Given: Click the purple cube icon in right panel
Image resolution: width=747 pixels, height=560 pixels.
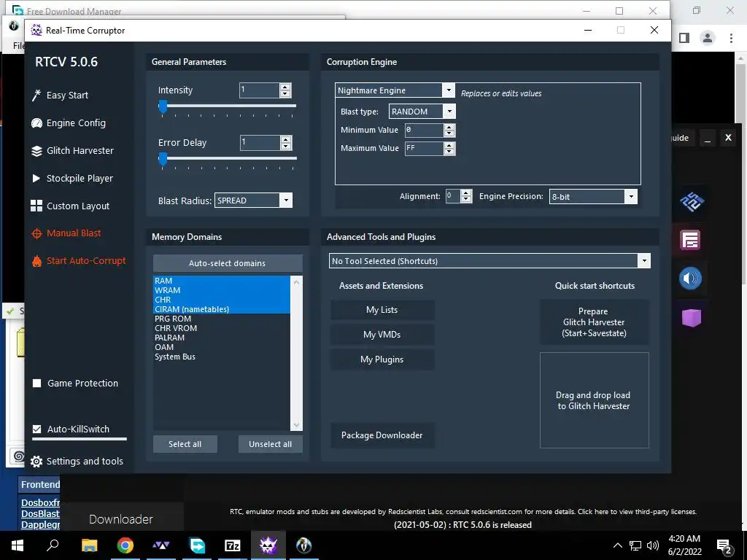Looking at the screenshot, I should coord(692,318).
